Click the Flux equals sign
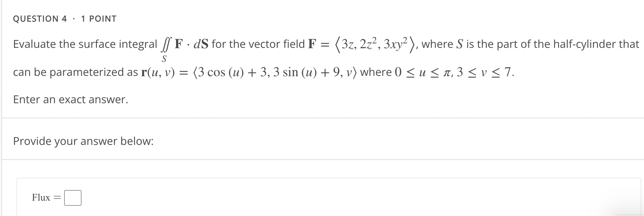Screen dimensions: 644x216 57,197
